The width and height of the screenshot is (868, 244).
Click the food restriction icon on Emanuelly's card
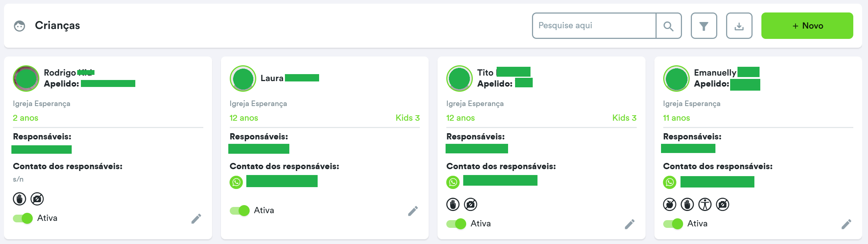(x=670, y=204)
